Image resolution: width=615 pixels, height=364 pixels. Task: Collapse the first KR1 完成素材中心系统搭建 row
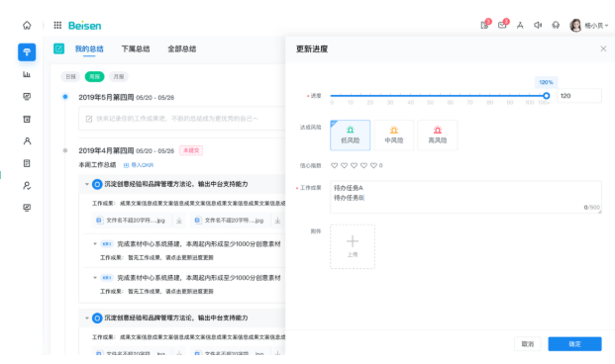pos(95,244)
